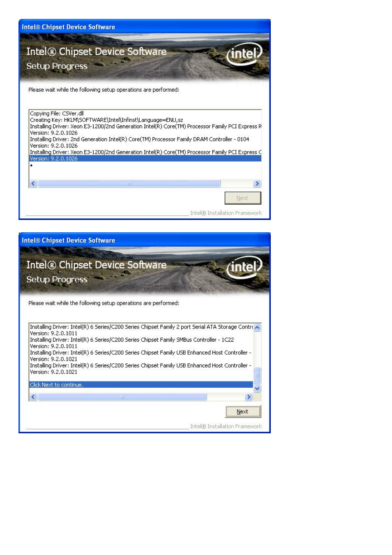This screenshot has width=392, height=555.
Task: Select 'Copying File: CSVer.dll' line
Action: (x=57, y=113)
